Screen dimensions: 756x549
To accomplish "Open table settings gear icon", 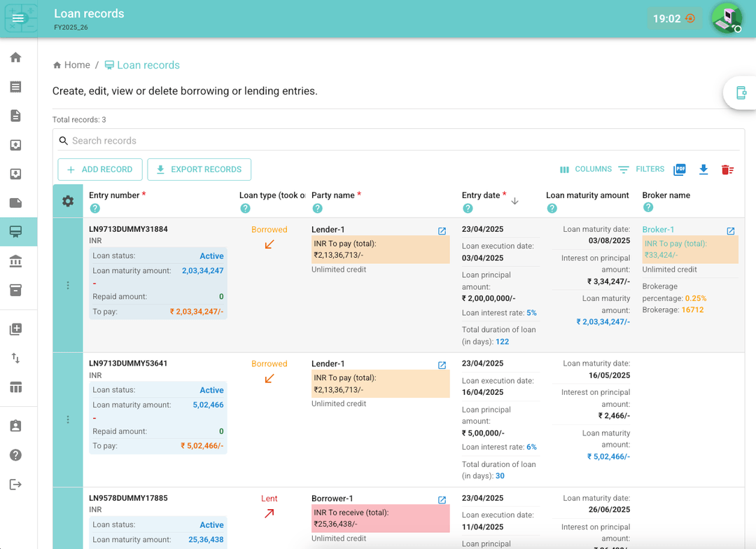I will (x=68, y=201).
